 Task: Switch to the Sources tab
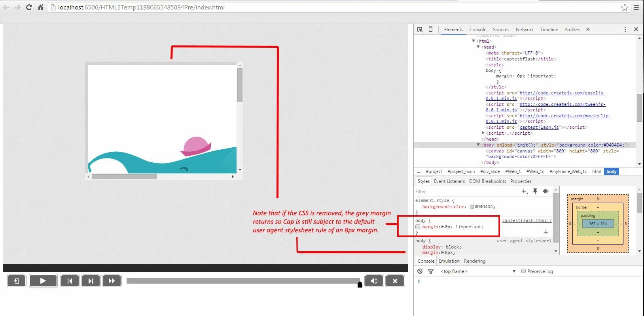tap(501, 30)
